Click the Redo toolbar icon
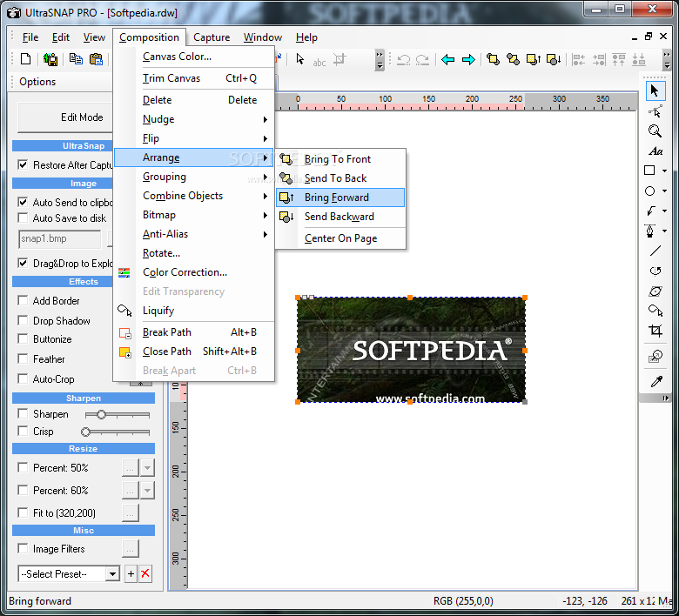Image resolution: width=679 pixels, height=616 pixels. coord(422,59)
